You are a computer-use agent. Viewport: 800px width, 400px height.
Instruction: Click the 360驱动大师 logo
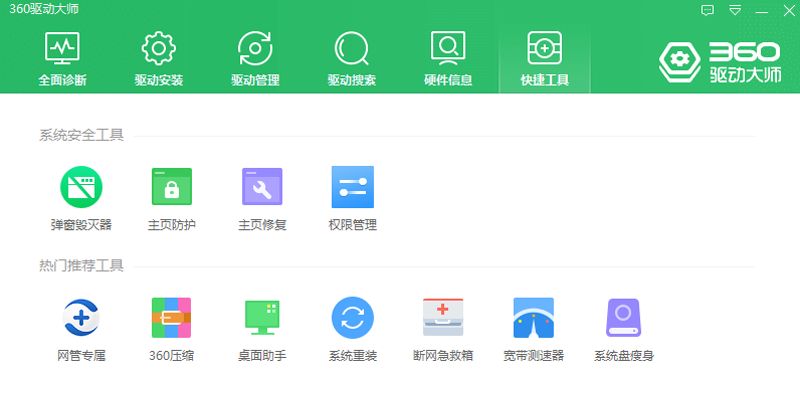pyautogui.click(x=720, y=62)
